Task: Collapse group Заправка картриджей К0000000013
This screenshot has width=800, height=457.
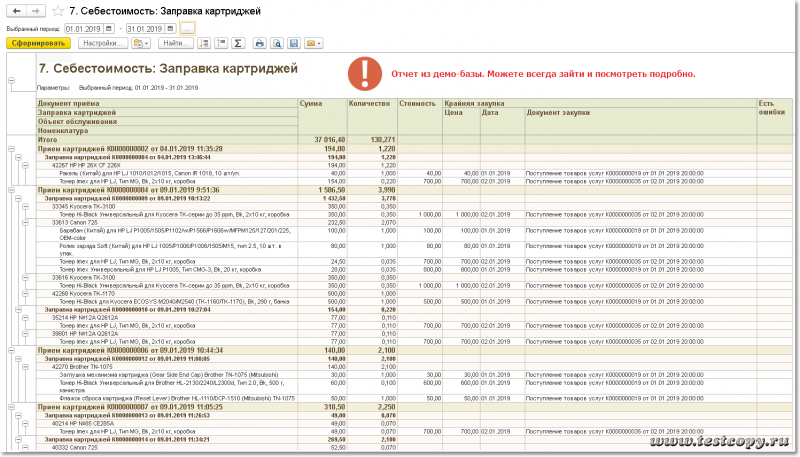Action: pos(18,415)
